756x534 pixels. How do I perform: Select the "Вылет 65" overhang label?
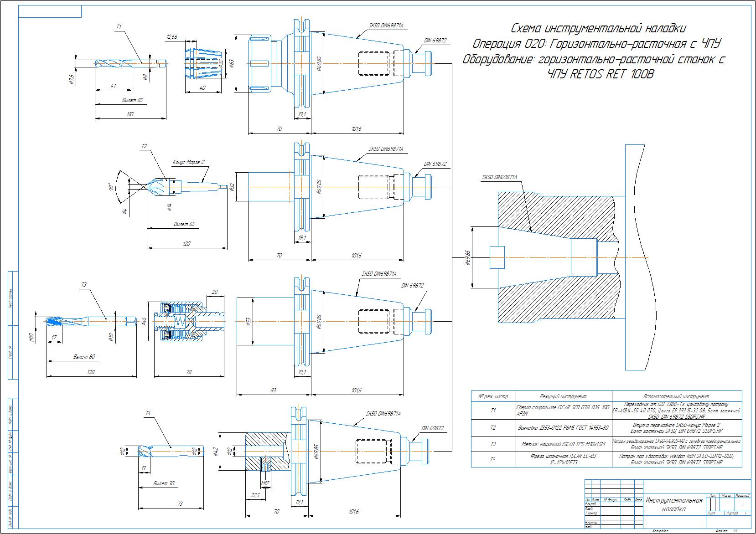185,224
